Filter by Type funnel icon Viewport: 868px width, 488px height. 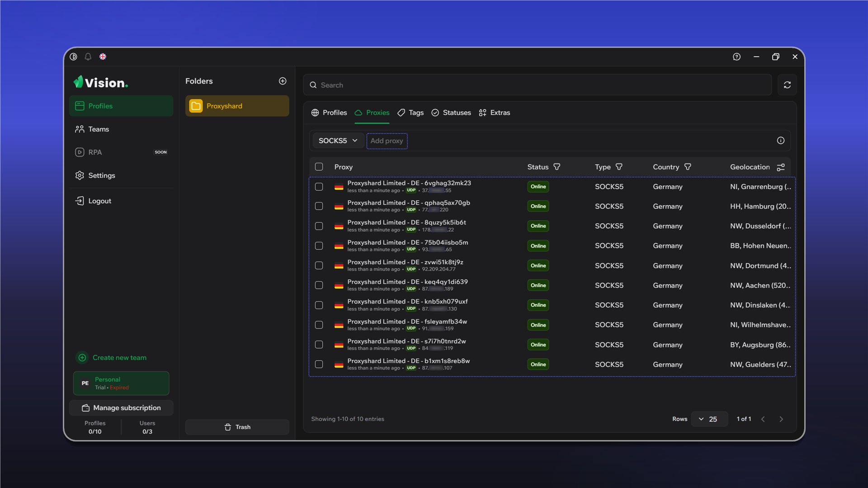pyautogui.click(x=619, y=167)
